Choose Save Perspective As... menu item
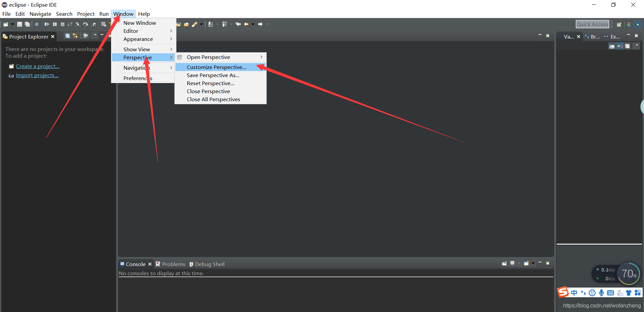 [220, 75]
